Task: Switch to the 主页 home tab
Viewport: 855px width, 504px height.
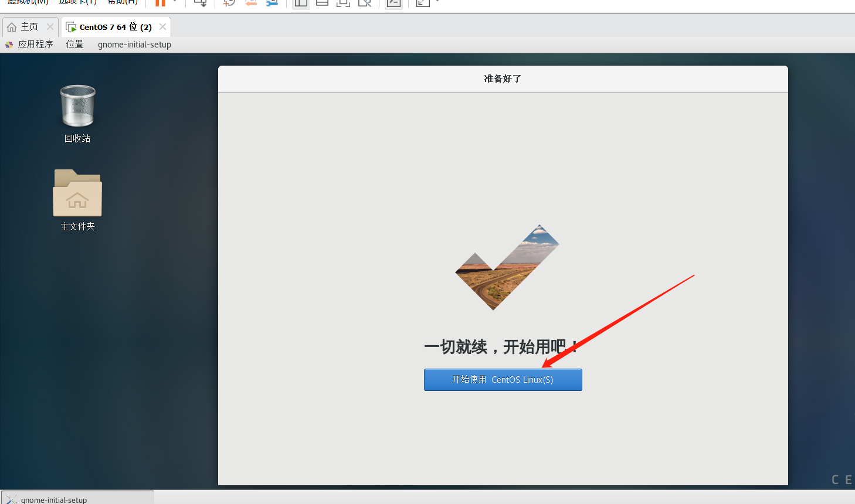Action: 28,26
